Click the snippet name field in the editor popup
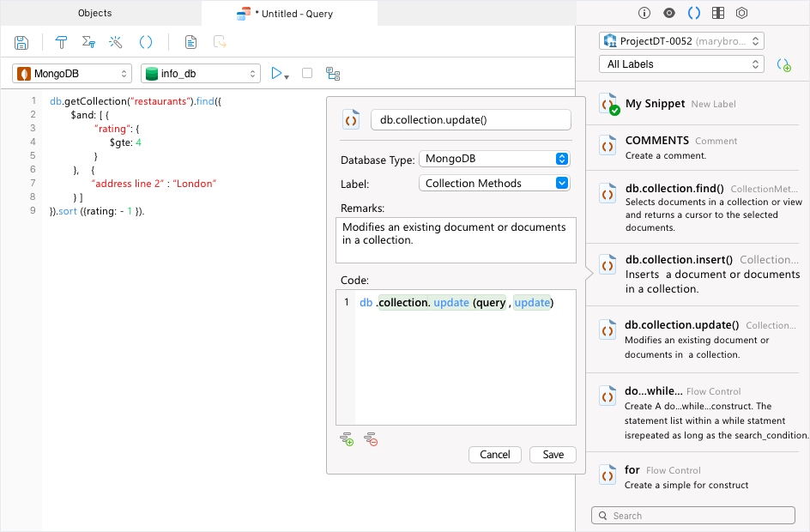The width and height of the screenshot is (810, 532). pos(470,120)
